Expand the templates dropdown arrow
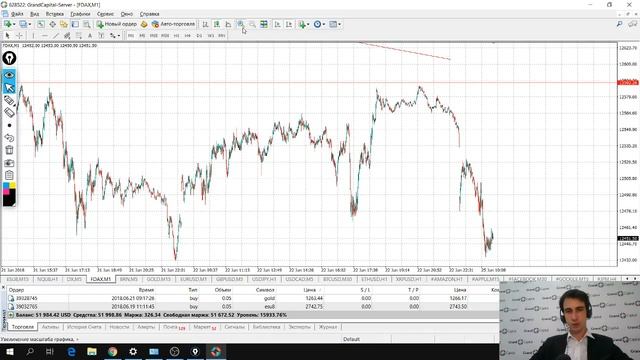The height and width of the screenshot is (360, 640). [x=340, y=24]
